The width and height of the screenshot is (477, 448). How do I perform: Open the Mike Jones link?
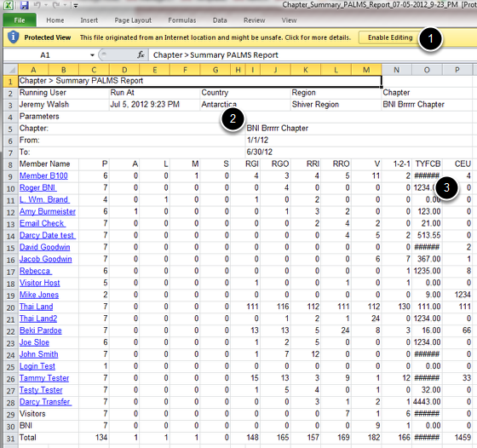[39, 295]
